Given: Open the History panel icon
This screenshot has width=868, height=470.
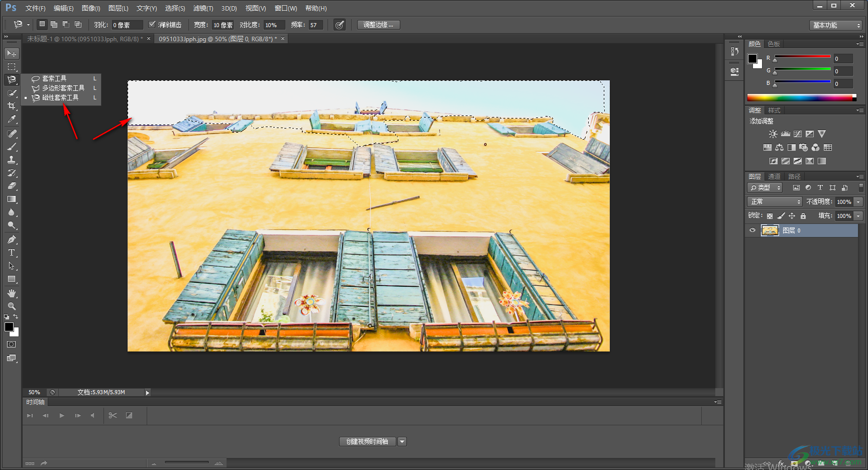Looking at the screenshot, I should (x=734, y=51).
